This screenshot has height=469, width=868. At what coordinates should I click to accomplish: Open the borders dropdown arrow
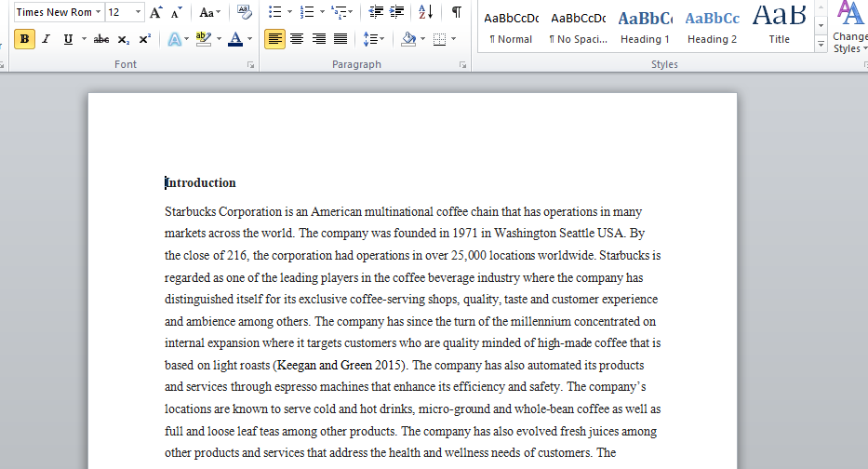[x=453, y=39]
